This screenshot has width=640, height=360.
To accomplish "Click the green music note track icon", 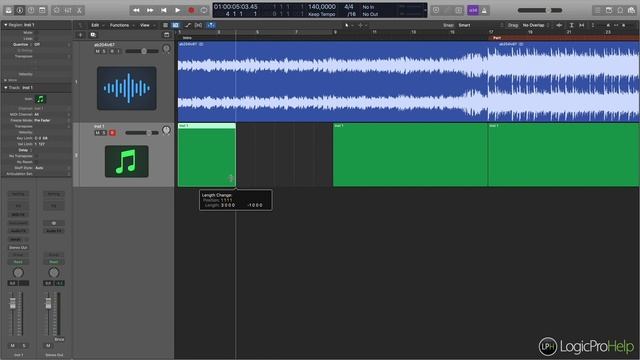I will (x=127, y=161).
